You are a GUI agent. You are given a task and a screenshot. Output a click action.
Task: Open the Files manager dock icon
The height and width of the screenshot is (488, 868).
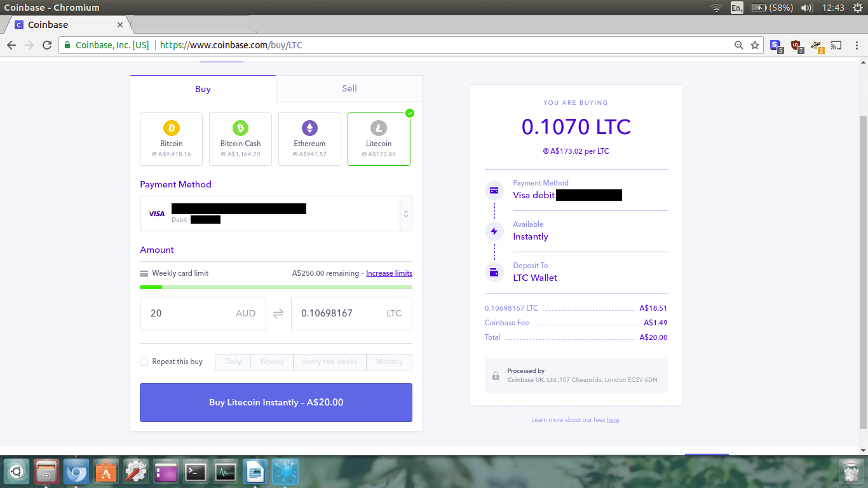pyautogui.click(x=47, y=472)
